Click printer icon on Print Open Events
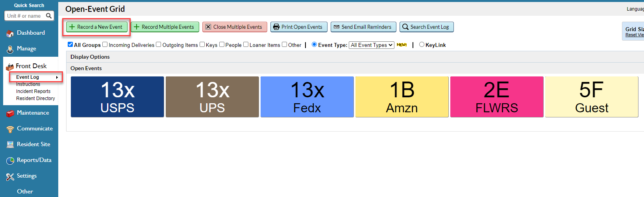 tap(276, 27)
